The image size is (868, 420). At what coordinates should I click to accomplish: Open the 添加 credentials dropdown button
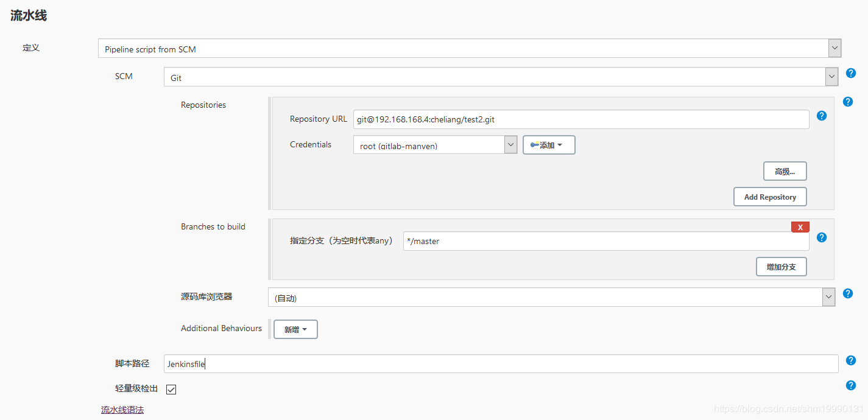(x=549, y=145)
